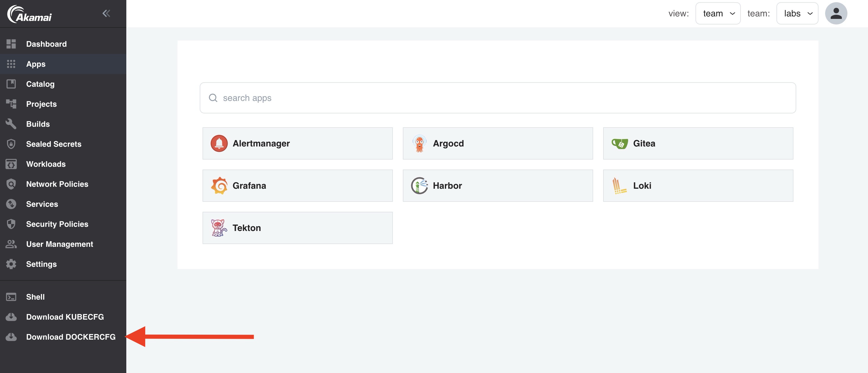Navigate to Projects
Image resolution: width=868 pixels, height=373 pixels.
(x=63, y=104)
